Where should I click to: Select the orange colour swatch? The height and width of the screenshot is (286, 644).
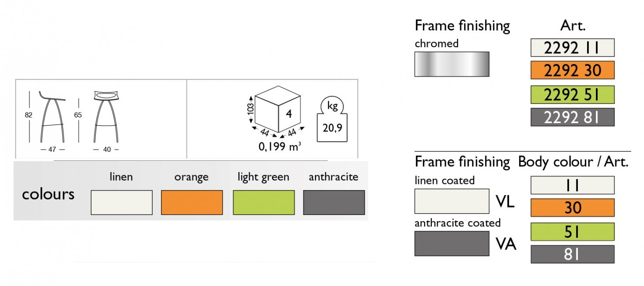[x=192, y=203]
